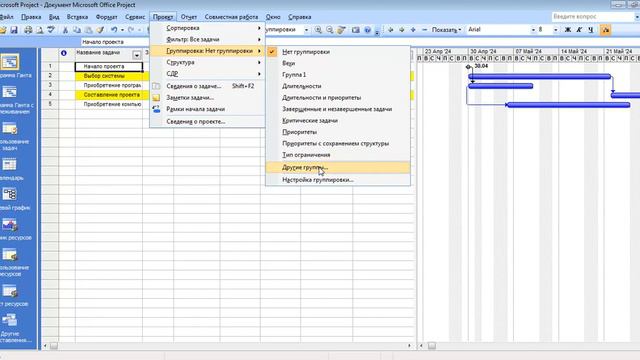
Task: Select the 'Выбор системы' task cell
Action: point(109,76)
